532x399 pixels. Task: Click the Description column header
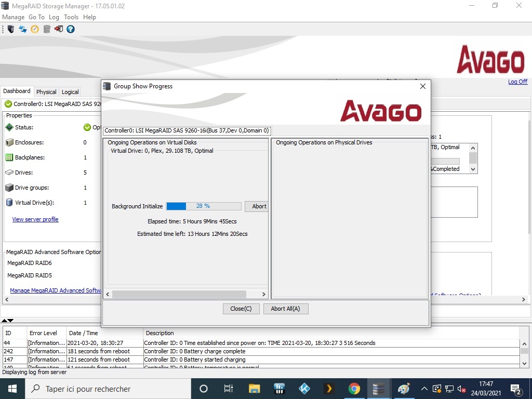point(331,333)
